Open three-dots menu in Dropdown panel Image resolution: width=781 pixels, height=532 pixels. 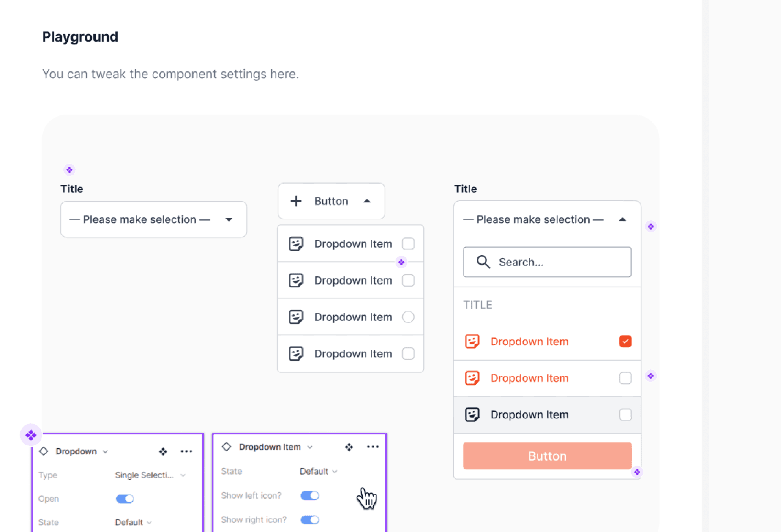pos(186,451)
